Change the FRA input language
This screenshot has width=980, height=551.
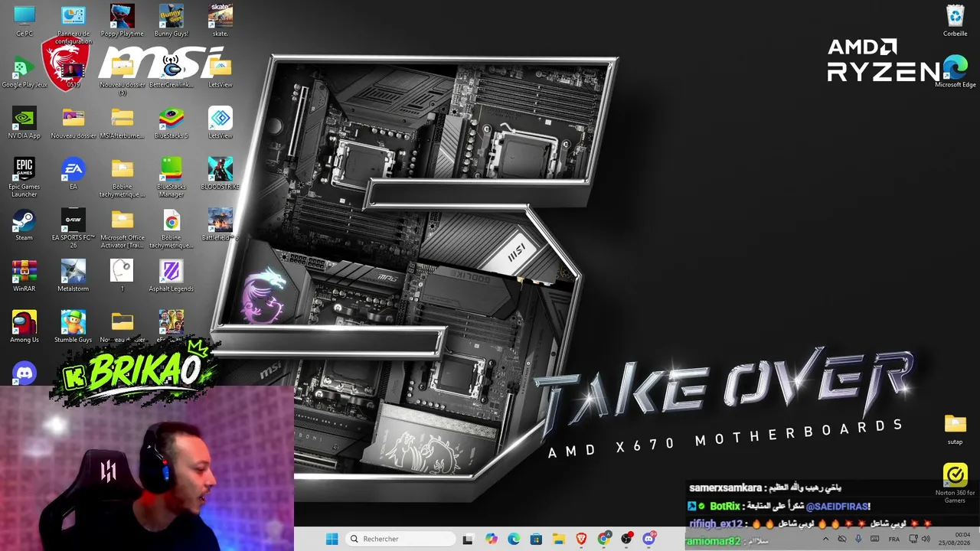coord(894,539)
